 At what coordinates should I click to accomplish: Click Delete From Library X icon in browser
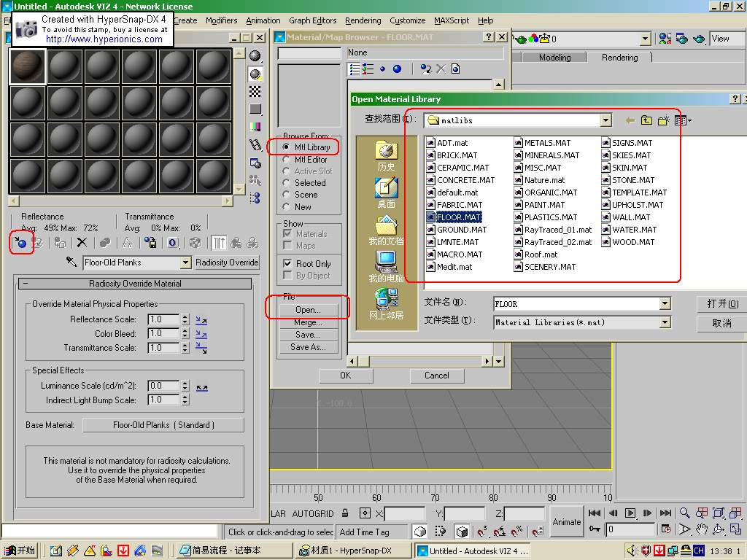(441, 69)
